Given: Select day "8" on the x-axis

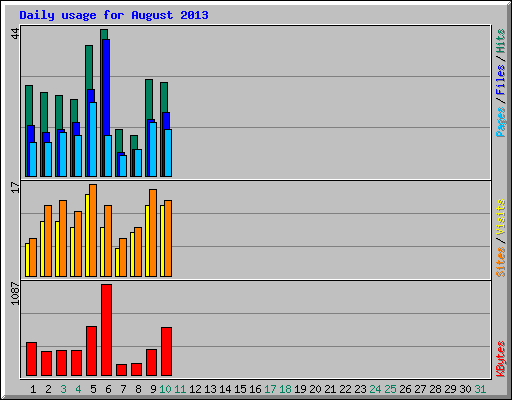Looking at the screenshot, I should [138, 389].
